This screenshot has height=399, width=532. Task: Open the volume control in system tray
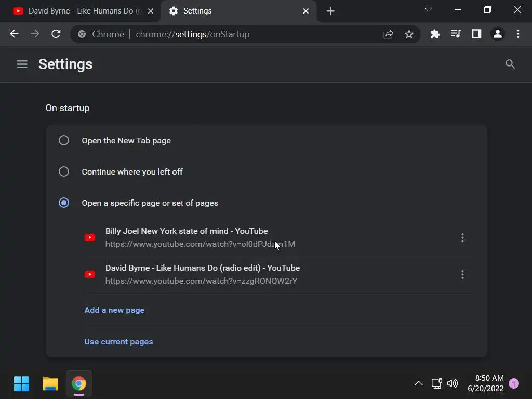[x=453, y=384]
